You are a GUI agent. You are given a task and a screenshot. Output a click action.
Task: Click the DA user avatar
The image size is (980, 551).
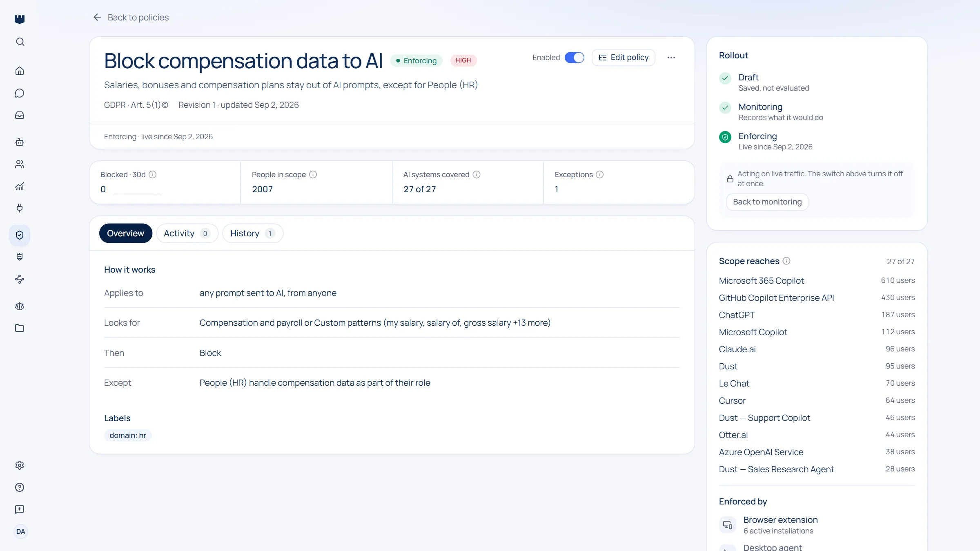(x=20, y=531)
